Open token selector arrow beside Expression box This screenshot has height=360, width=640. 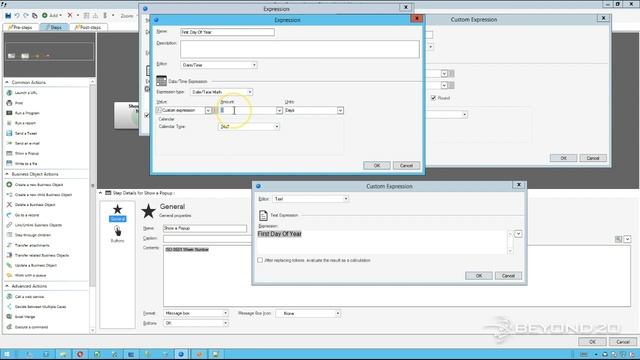[x=518, y=234]
